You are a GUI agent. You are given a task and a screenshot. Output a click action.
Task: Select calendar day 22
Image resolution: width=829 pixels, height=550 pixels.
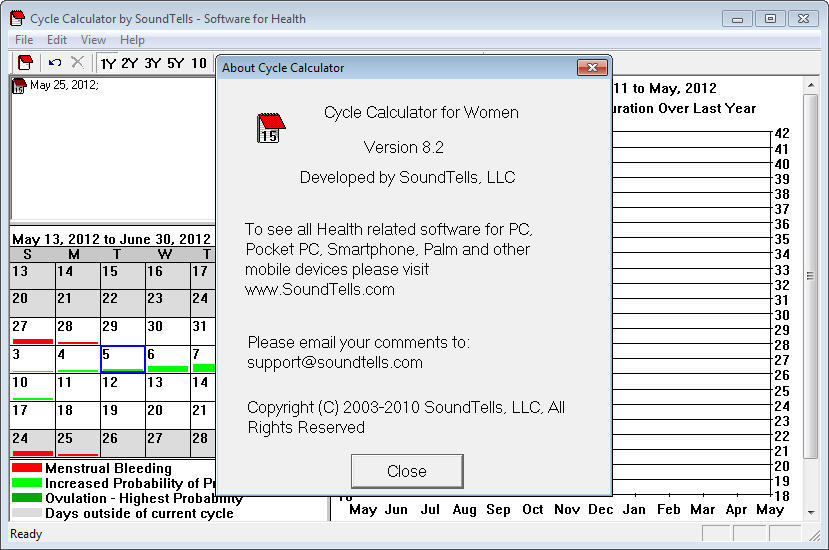coord(123,303)
